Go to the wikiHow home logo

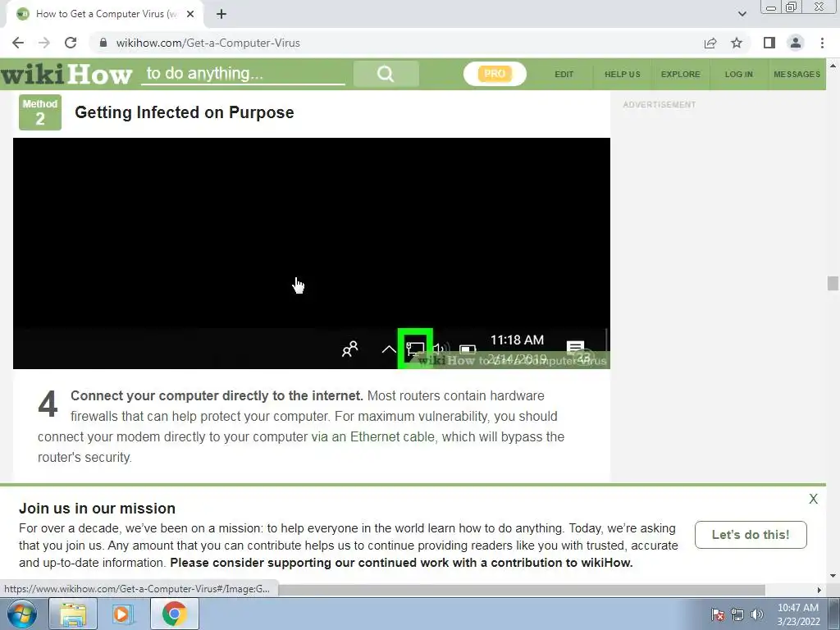pos(66,74)
